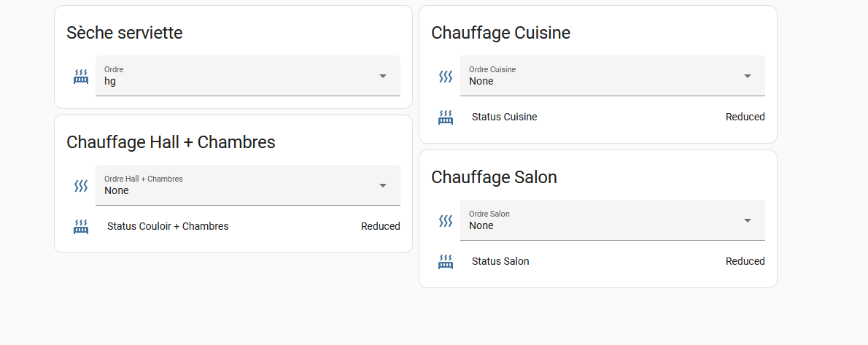Click the radiator icon for Status Salon

446,262
